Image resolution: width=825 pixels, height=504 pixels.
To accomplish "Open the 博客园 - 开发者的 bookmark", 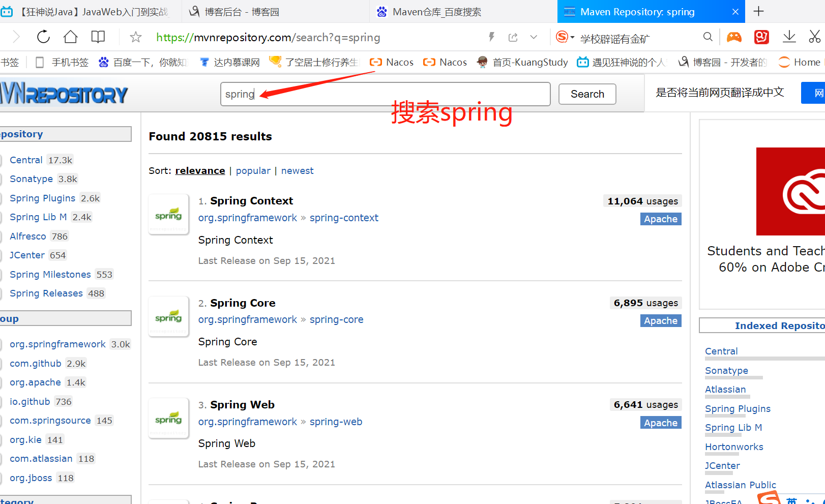I will [723, 62].
